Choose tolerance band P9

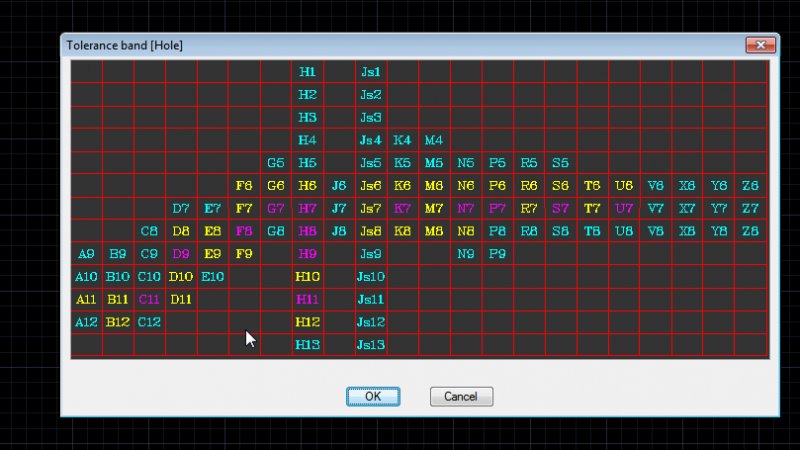[497, 254]
